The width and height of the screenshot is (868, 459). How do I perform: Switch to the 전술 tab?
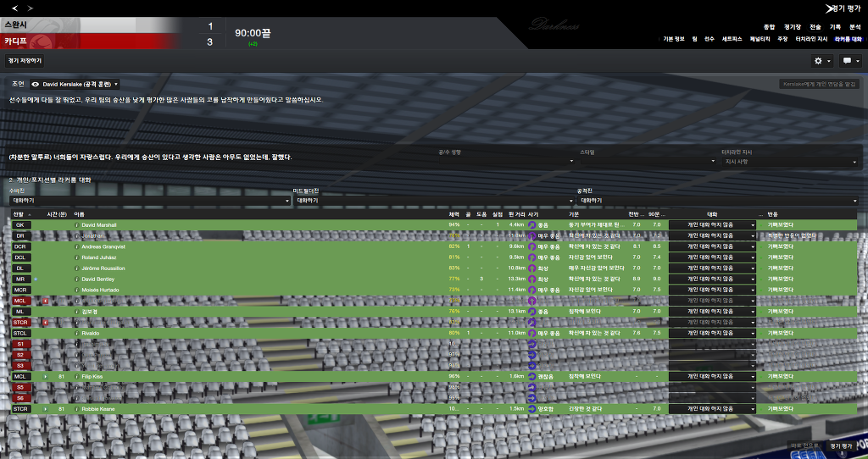click(815, 27)
